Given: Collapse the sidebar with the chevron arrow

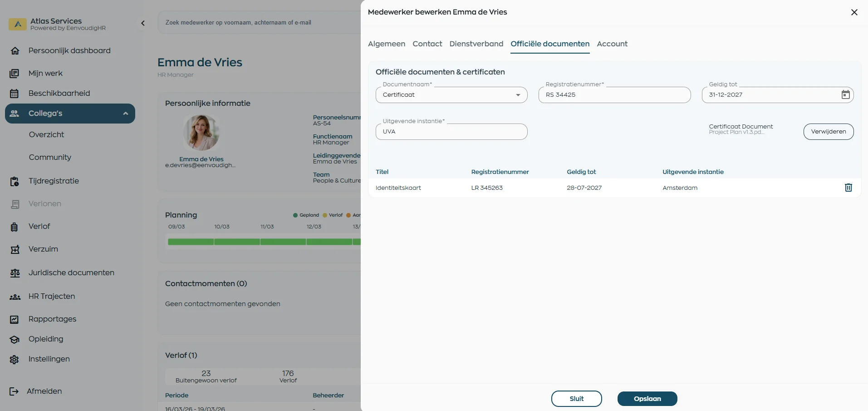Looking at the screenshot, I should [143, 23].
